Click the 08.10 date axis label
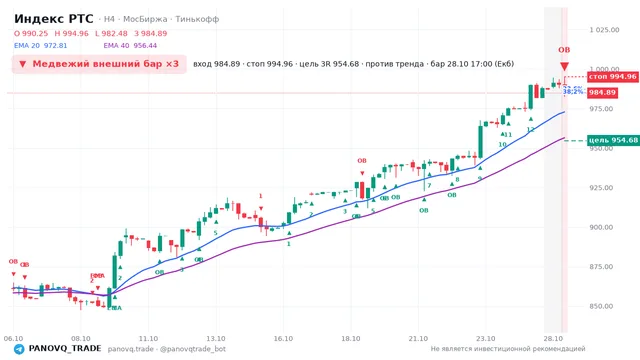Viewport: 640px width, 360px height. (81, 339)
